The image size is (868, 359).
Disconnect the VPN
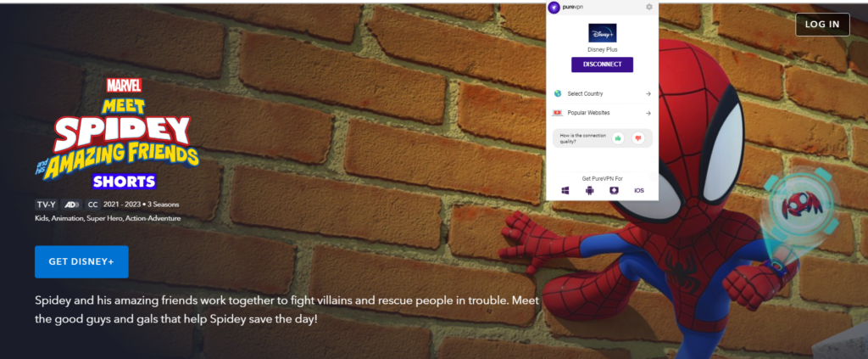coord(603,65)
